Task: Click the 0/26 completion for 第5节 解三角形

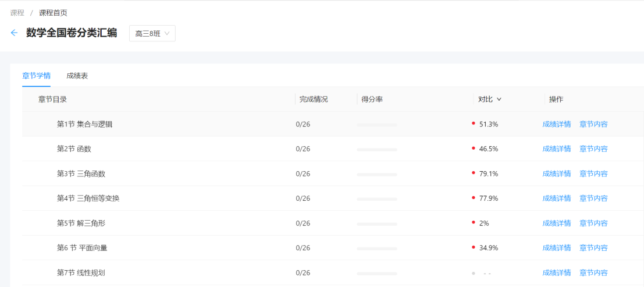Action: point(303,224)
